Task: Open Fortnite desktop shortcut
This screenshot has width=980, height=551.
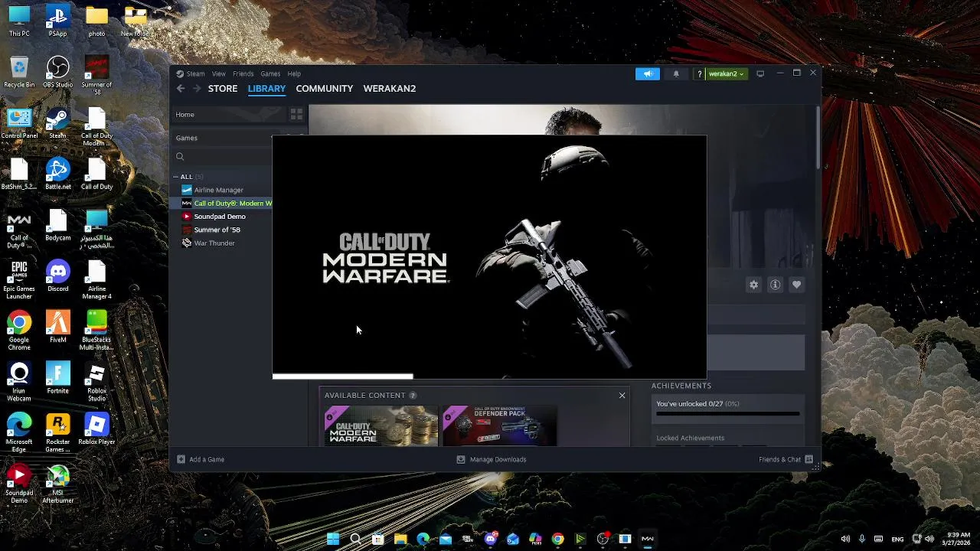Action: (x=57, y=378)
